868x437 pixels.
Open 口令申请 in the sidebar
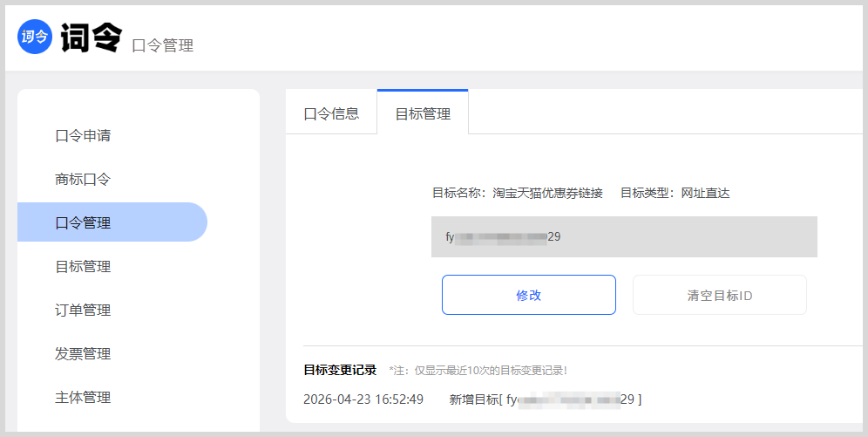[x=83, y=136]
